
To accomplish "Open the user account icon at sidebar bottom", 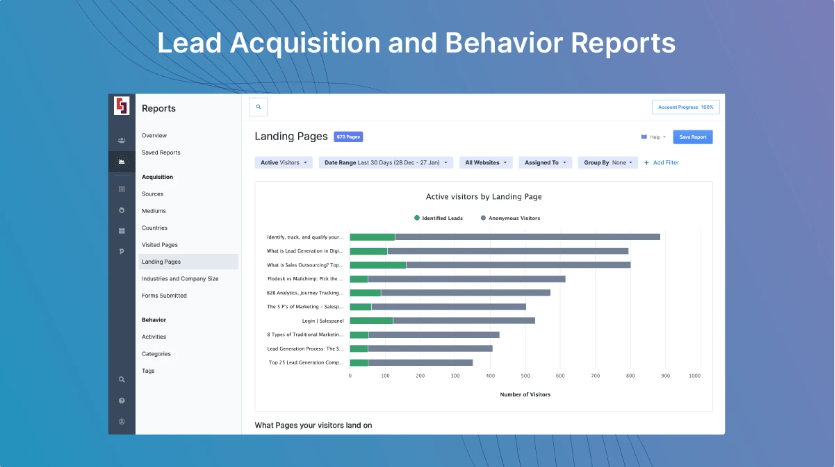I will (122, 421).
